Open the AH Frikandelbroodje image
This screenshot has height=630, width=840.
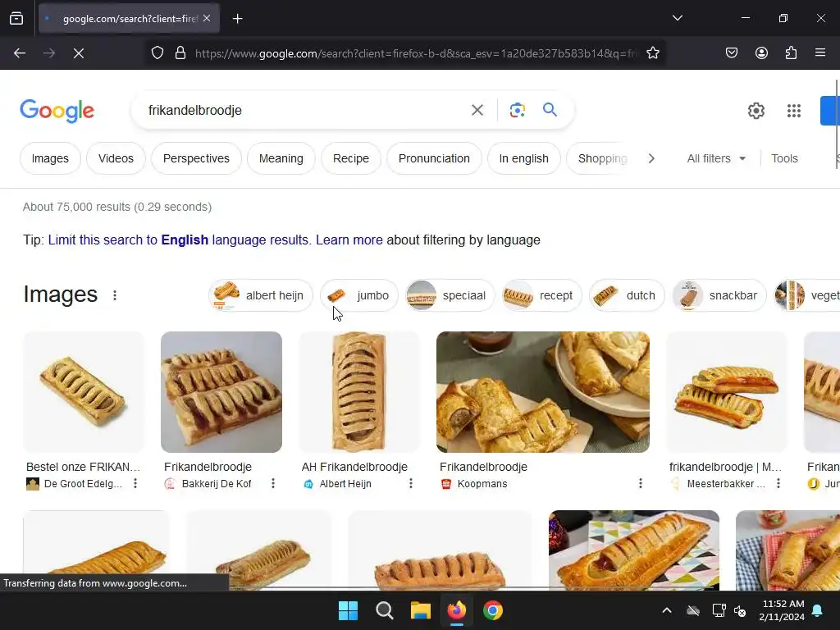click(359, 392)
